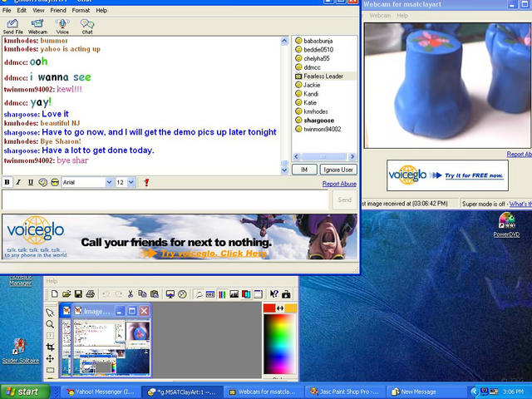Click the Voice microphone icon

pyautogui.click(x=62, y=27)
